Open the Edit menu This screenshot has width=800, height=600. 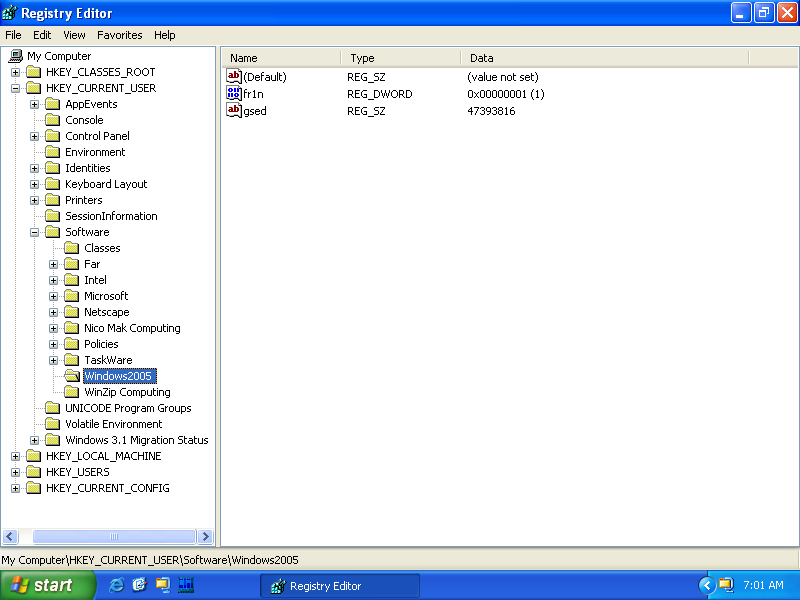(x=42, y=35)
